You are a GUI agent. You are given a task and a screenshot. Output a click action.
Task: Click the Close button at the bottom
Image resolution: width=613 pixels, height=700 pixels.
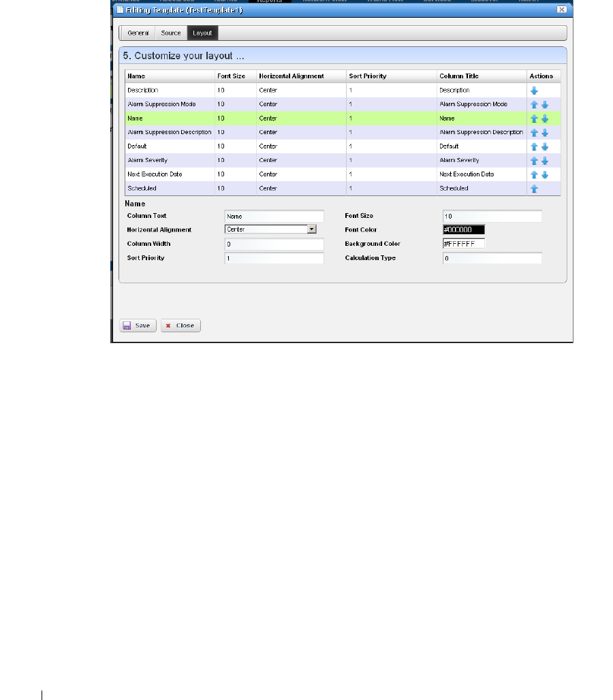pos(180,325)
